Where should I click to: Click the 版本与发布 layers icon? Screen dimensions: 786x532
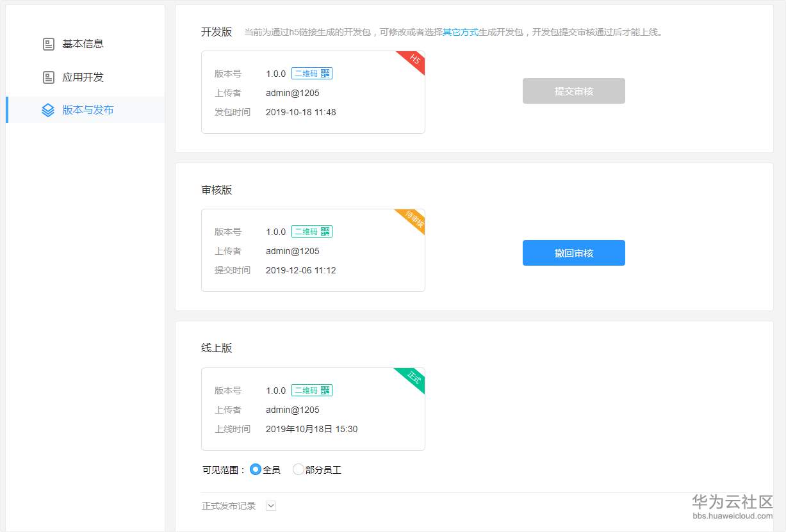[48, 110]
